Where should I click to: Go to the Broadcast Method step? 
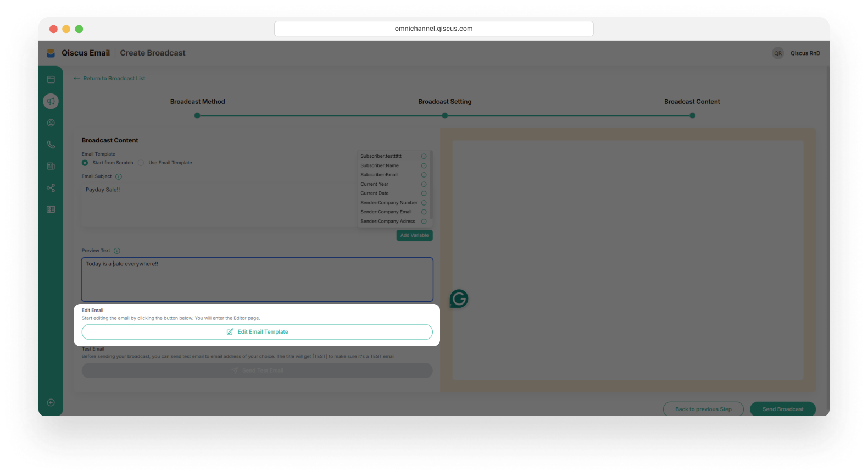tap(198, 102)
